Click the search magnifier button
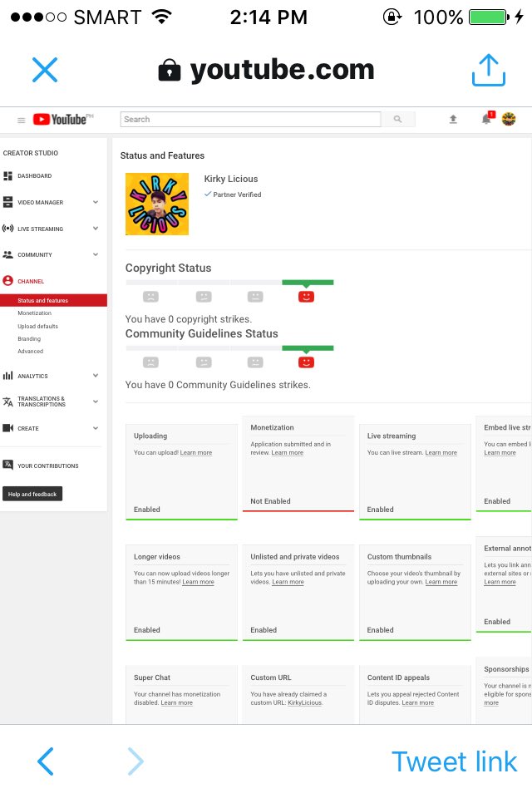 coord(398,119)
